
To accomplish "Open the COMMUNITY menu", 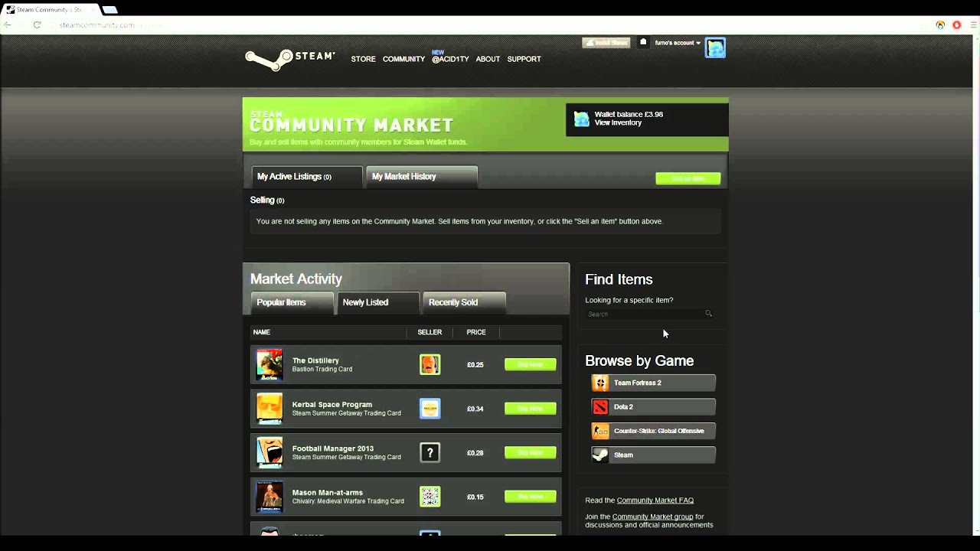I will [403, 59].
